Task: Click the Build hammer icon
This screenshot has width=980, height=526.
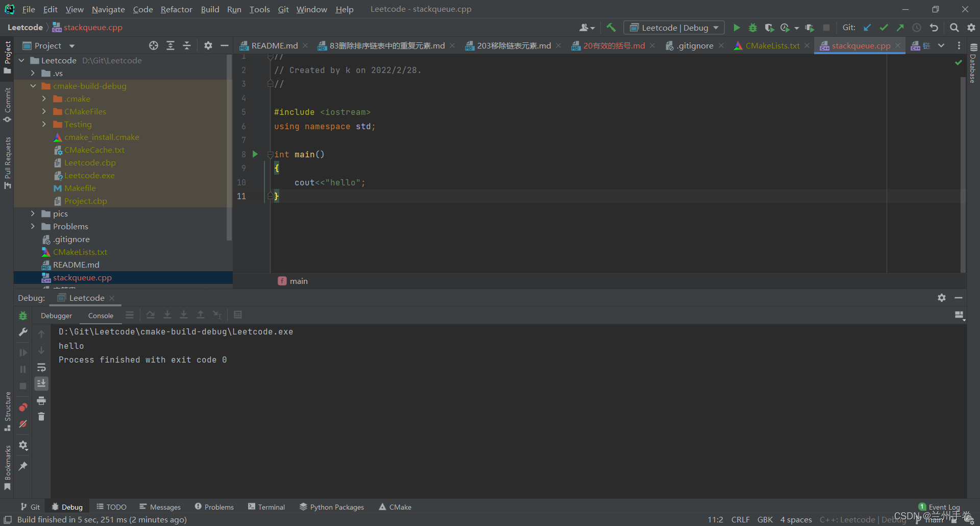Action: point(611,28)
